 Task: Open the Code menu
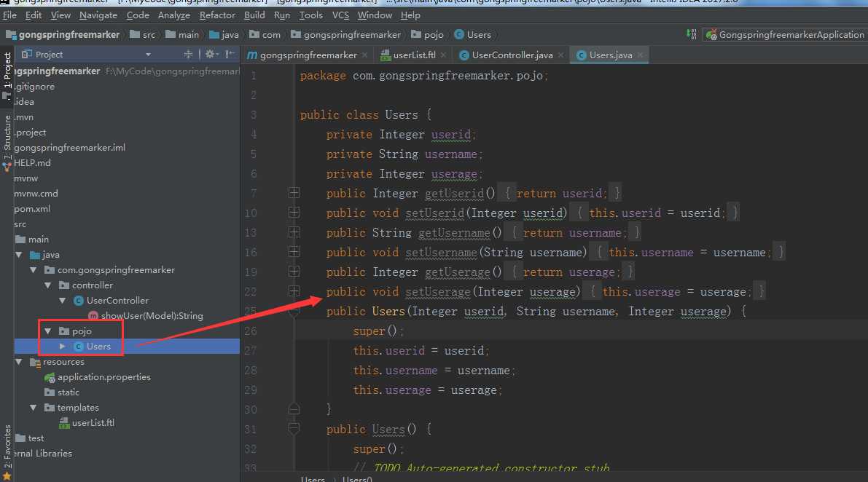[138, 15]
